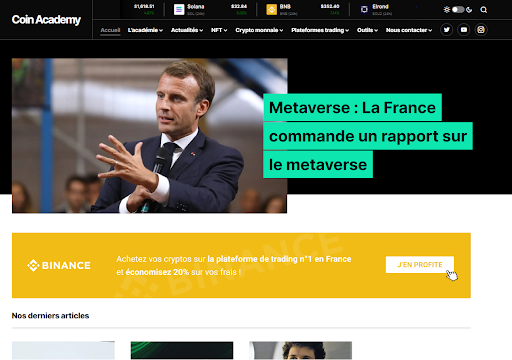Go to Coin Academy home via logo
Image resolution: width=512 pixels, height=360 pixels.
pos(46,20)
